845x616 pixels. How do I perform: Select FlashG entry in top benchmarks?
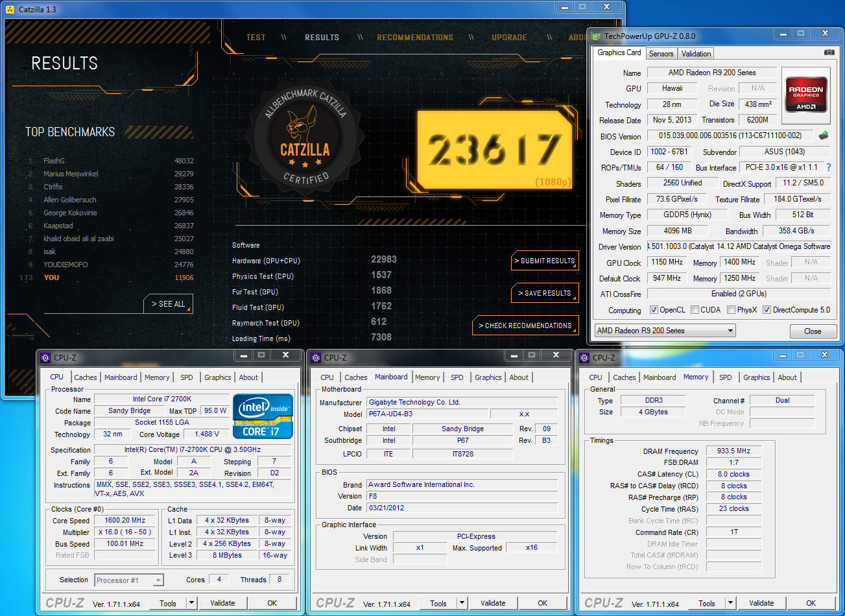[110, 161]
